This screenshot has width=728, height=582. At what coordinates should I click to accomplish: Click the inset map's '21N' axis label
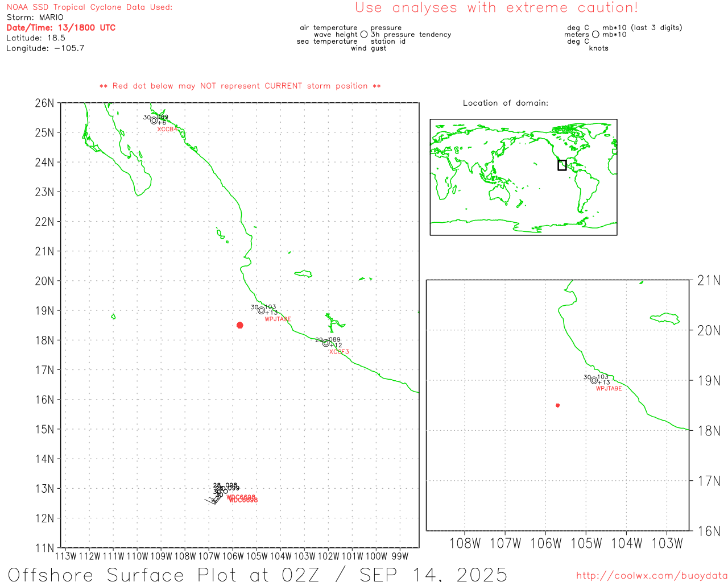click(x=709, y=280)
